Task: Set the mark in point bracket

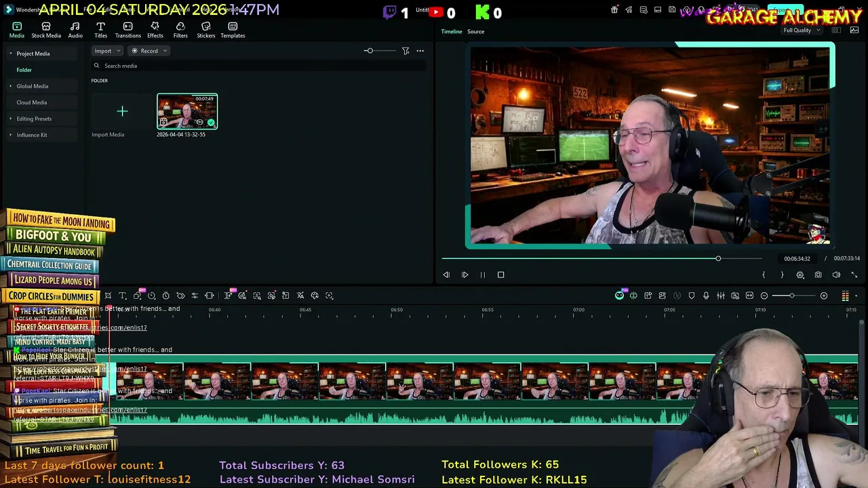Action: click(x=764, y=275)
